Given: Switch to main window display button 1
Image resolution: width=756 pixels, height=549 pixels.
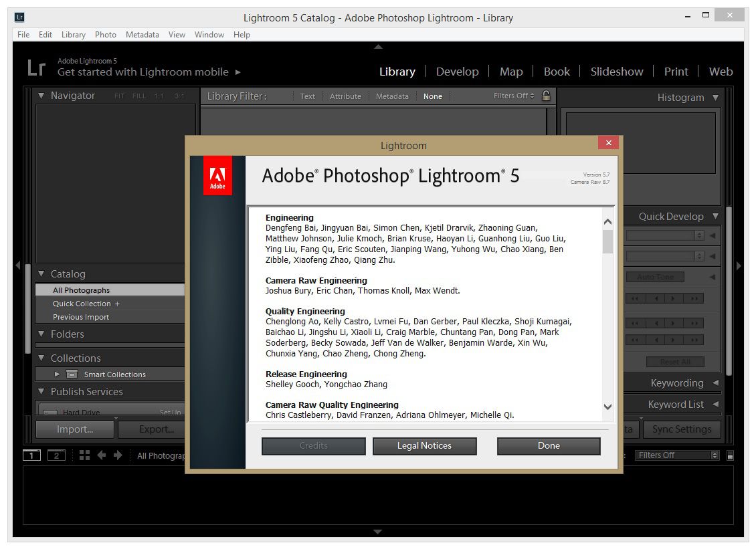Looking at the screenshot, I should point(32,455).
